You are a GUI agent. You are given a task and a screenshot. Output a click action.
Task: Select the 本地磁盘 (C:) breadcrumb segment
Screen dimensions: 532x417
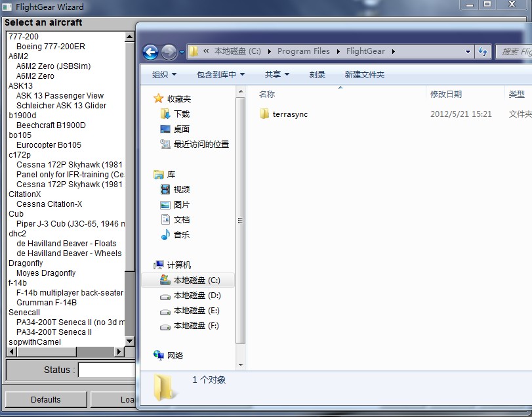237,51
